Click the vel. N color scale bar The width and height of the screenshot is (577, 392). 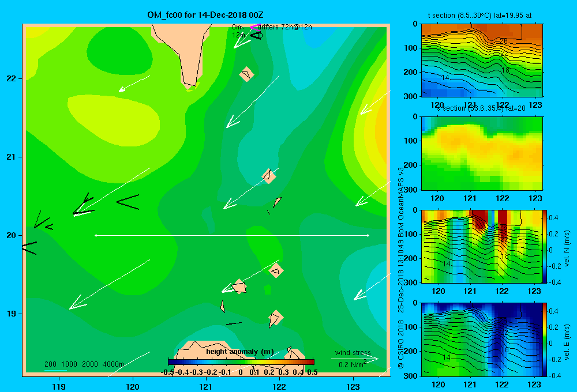(545, 246)
